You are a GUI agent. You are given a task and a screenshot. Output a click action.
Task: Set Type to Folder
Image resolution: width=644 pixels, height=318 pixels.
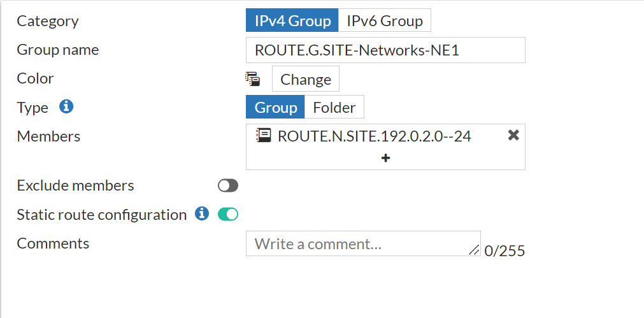[334, 107]
